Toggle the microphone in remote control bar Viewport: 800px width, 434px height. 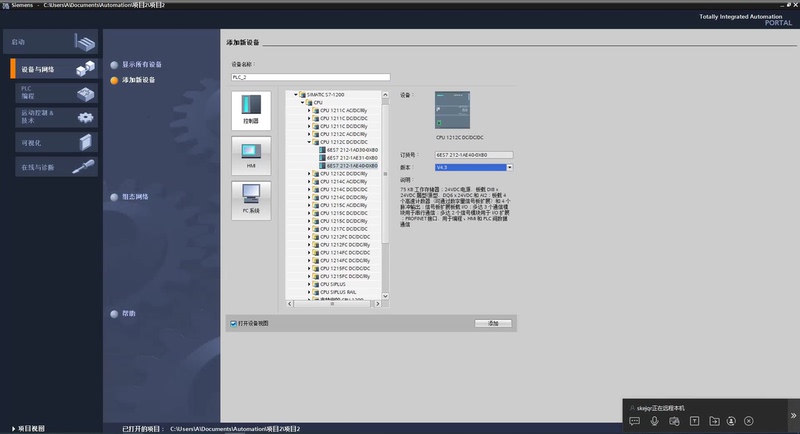pyautogui.click(x=654, y=421)
